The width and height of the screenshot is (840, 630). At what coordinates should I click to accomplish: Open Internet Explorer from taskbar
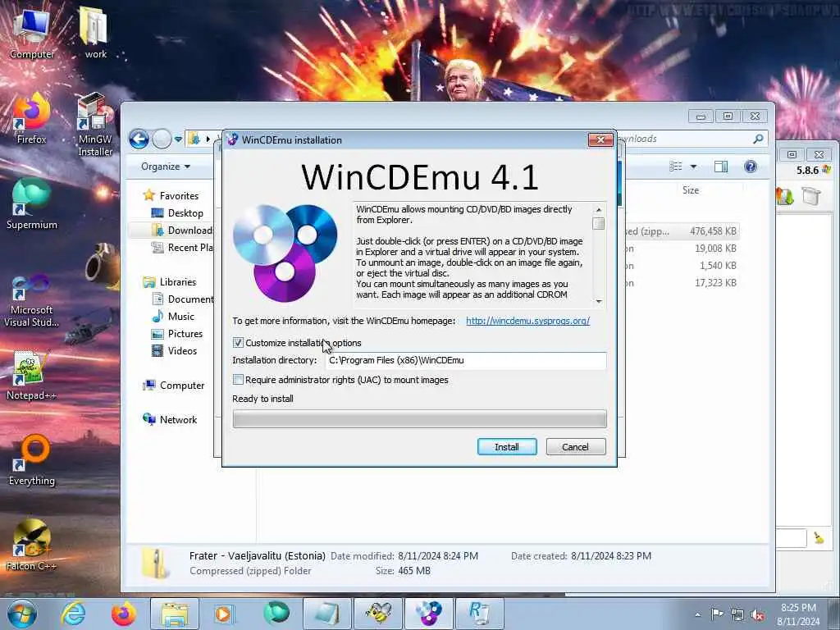pos(73,614)
